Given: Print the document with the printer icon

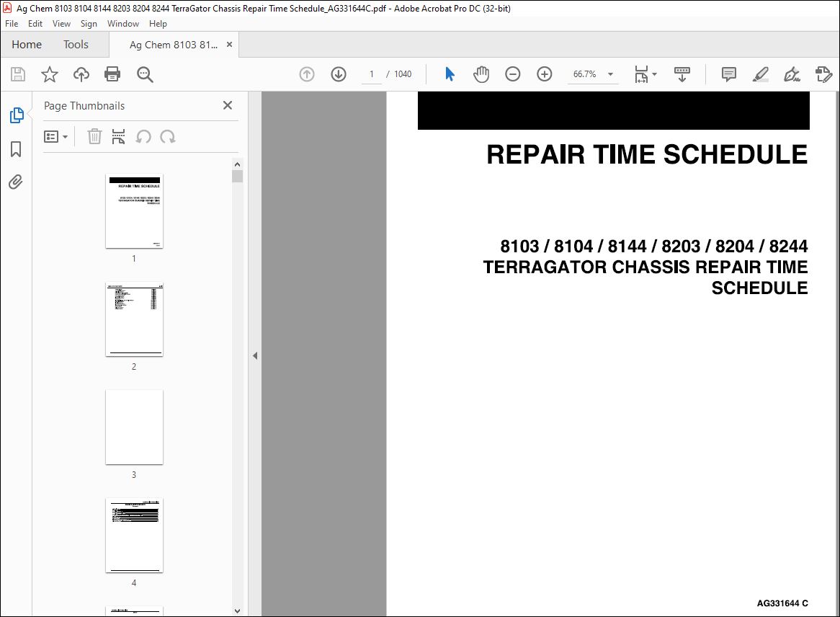Looking at the screenshot, I should click(x=112, y=74).
